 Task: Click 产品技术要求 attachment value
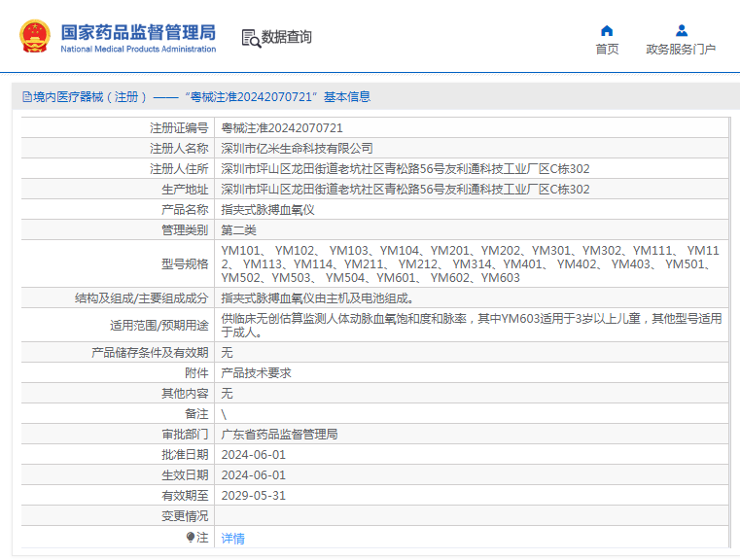[256, 373]
